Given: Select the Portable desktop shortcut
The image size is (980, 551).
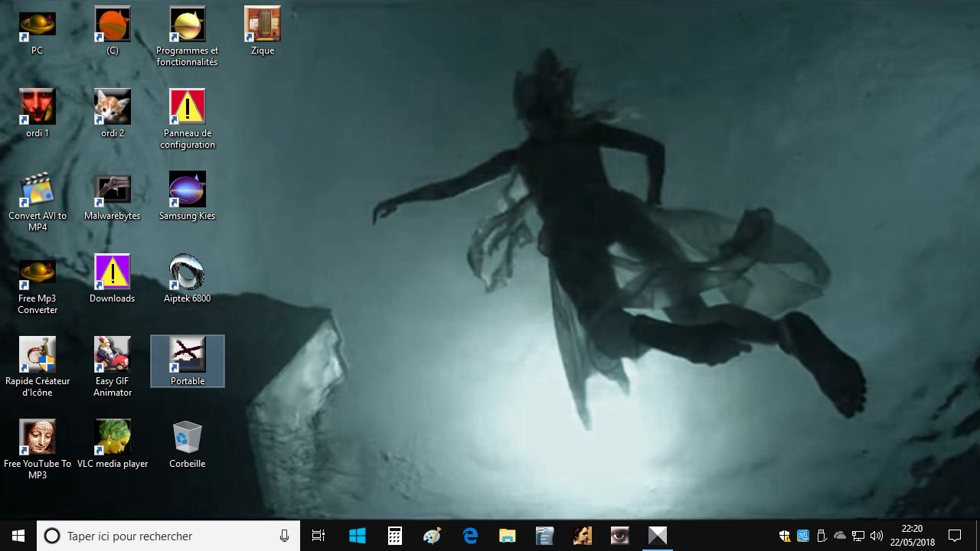Looking at the screenshot, I should [x=188, y=361].
